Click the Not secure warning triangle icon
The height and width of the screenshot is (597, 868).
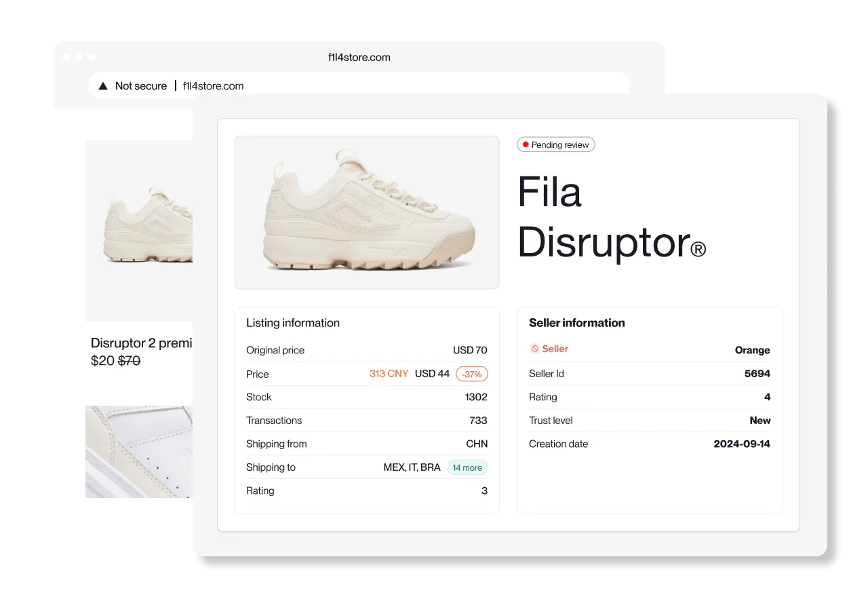pos(103,86)
